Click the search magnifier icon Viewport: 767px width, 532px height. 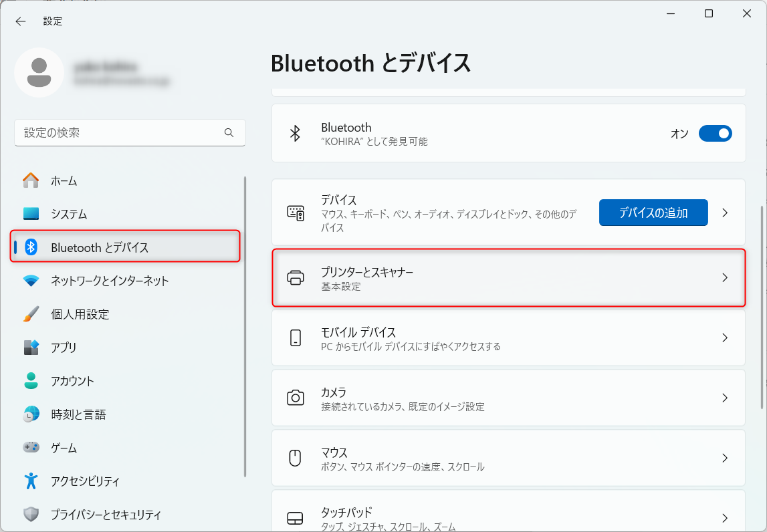click(x=229, y=133)
